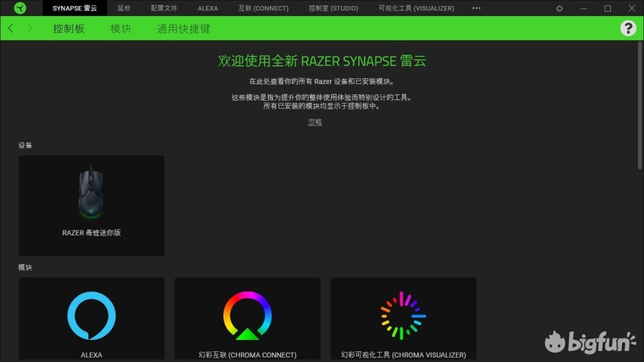Screen dimensions: 644x362
Task: Switch to 控制室 (STUDIO) tab
Action: point(333,8)
